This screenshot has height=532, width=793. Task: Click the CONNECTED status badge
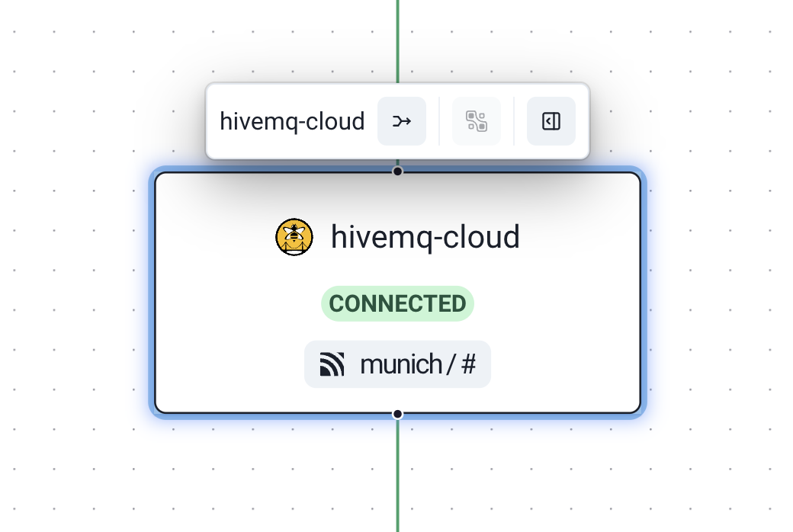point(397,303)
